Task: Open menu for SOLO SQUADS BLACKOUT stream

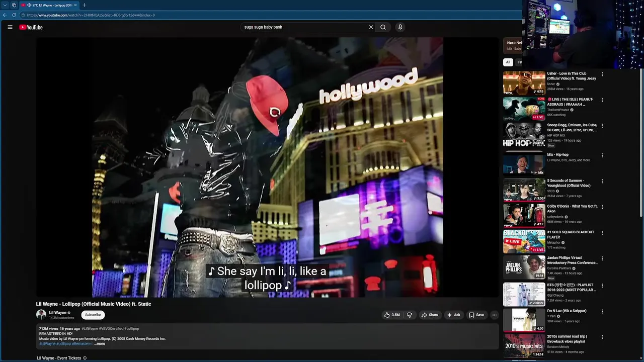Action: click(x=602, y=232)
